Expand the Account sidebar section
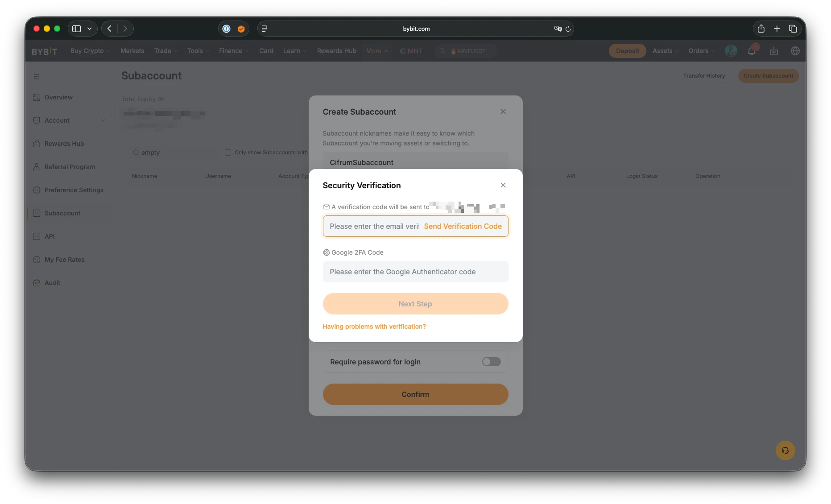The image size is (831, 504). click(69, 120)
